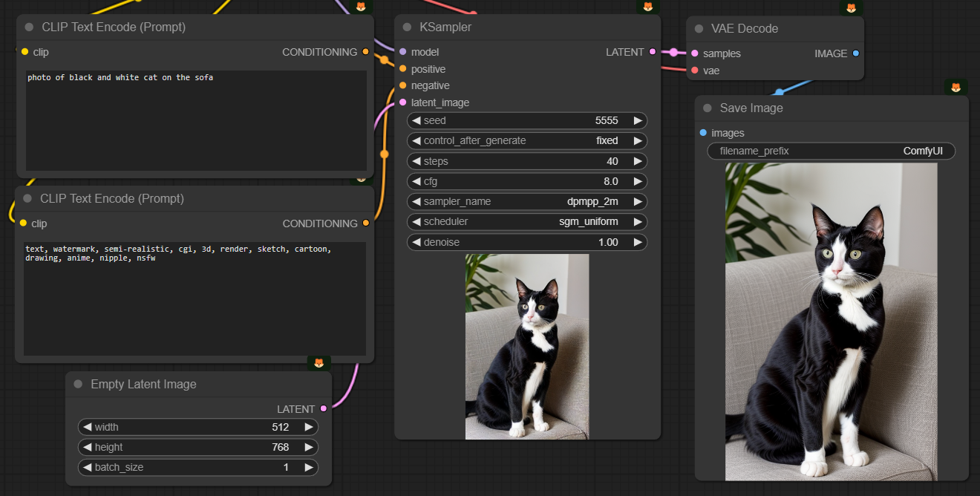Click the cfg value control showing 8.0
The height and width of the screenshot is (496, 980).
527,181
